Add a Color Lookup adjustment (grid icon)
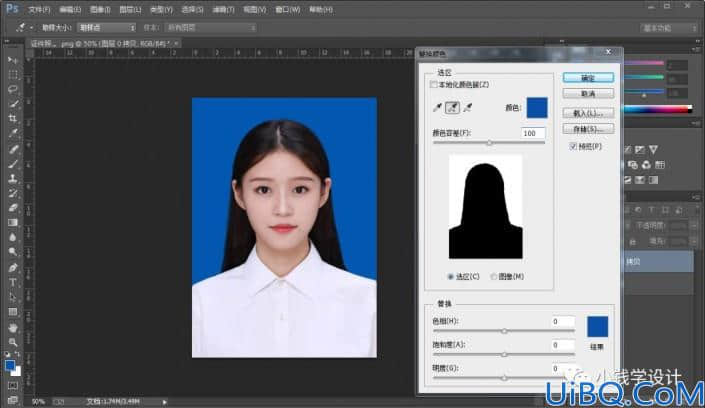Viewport: 705px width, 408px height. click(660, 165)
